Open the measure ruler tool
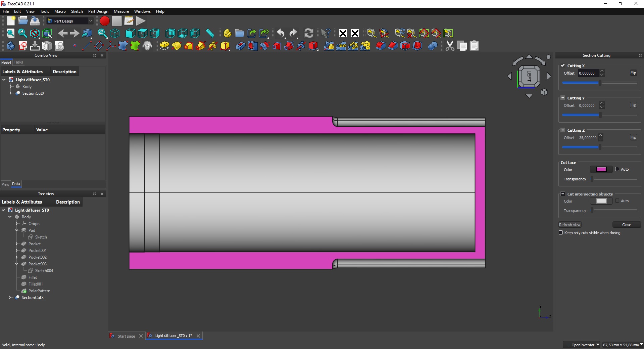Viewport: 644px width, 349px height. (210, 33)
